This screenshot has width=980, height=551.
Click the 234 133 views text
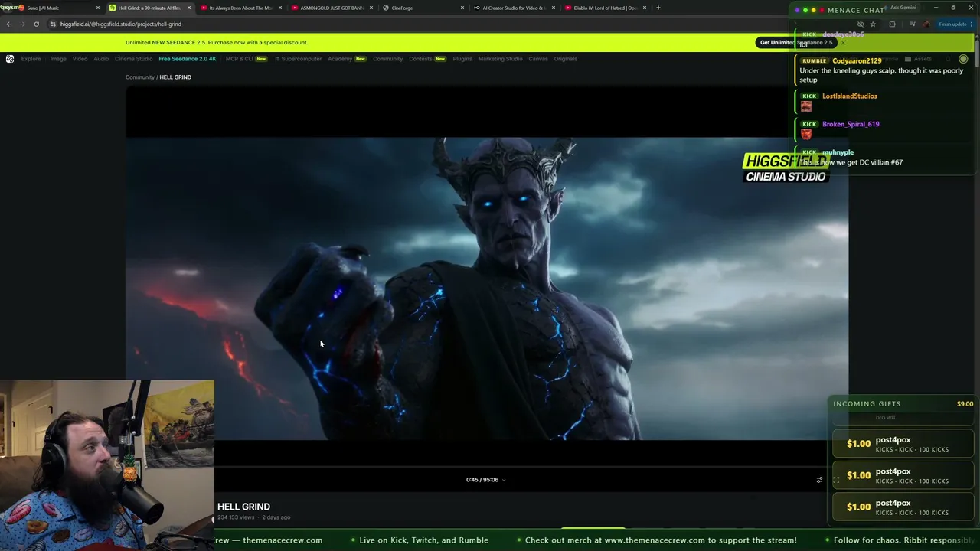click(237, 517)
